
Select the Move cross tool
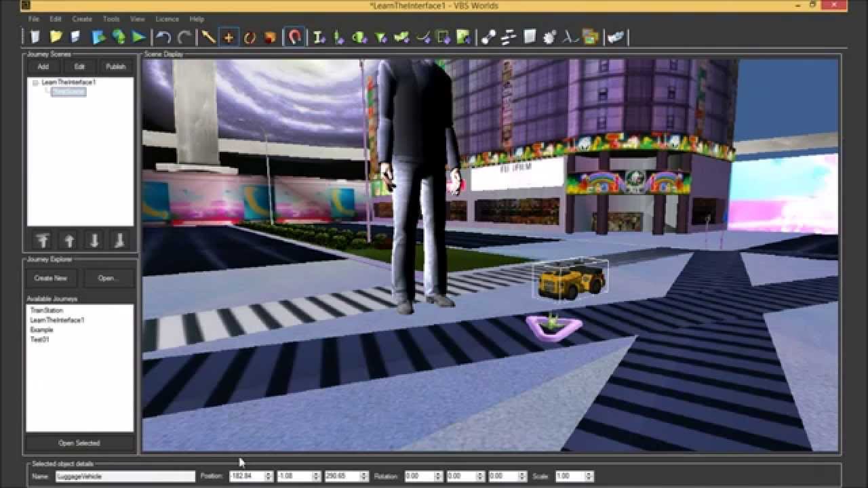229,37
